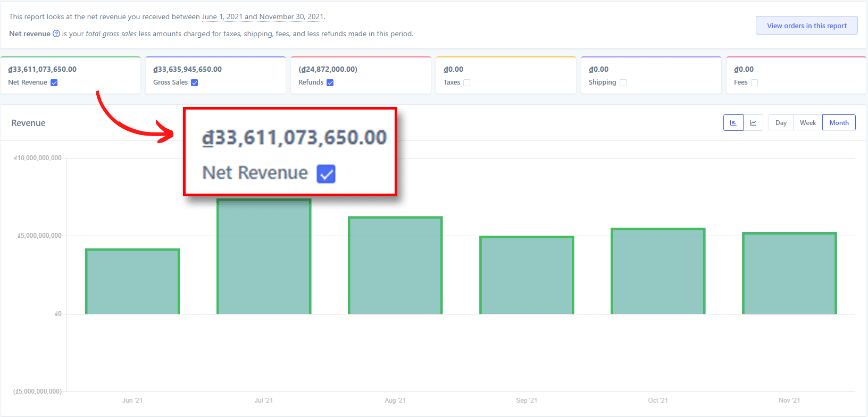Screen dimensions: 868x417
Task: Change the end date November 30, 2021
Action: pyautogui.click(x=291, y=16)
